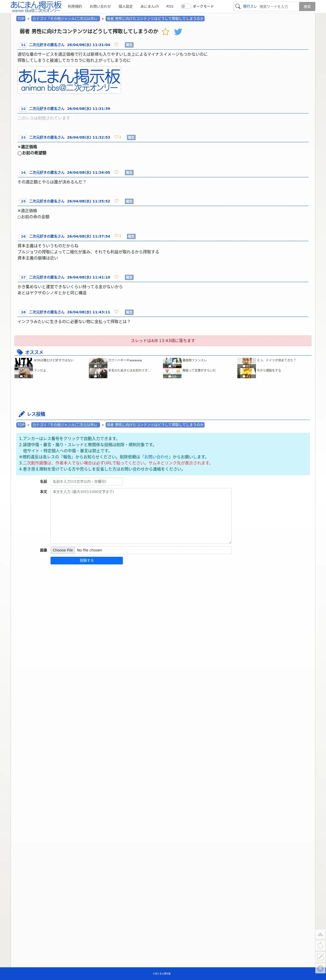Like post 4 with the heart icon
326x980 pixels.
point(116,172)
